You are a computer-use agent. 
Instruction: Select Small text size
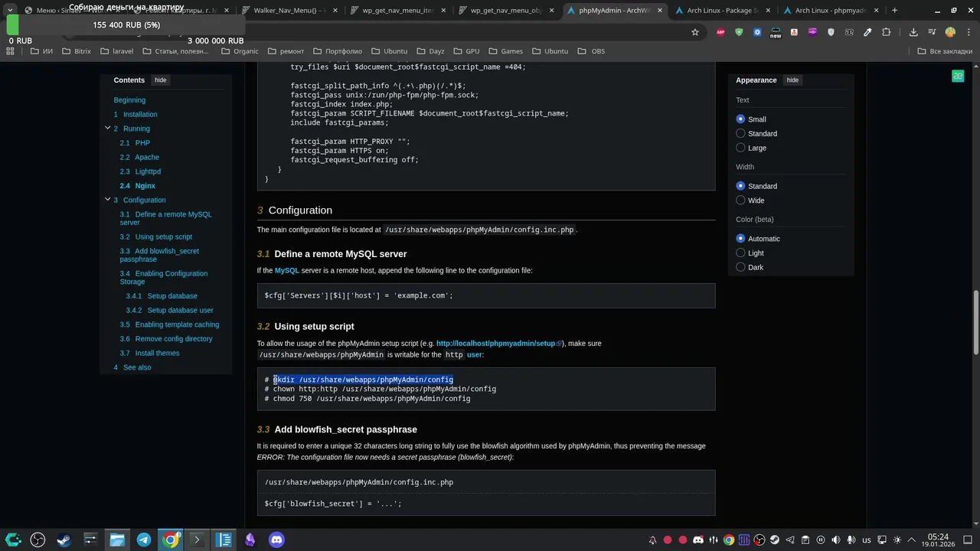tap(740, 119)
